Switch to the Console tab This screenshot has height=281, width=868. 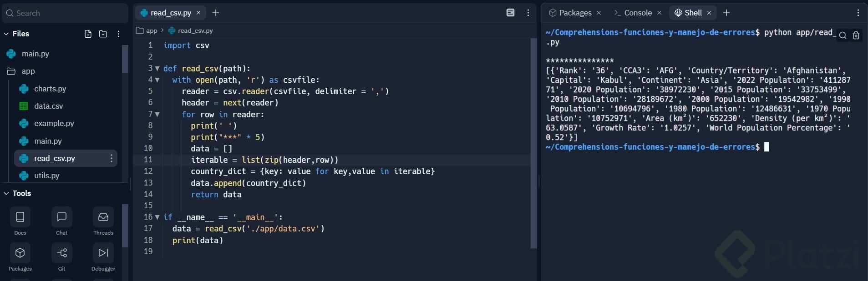(x=637, y=13)
